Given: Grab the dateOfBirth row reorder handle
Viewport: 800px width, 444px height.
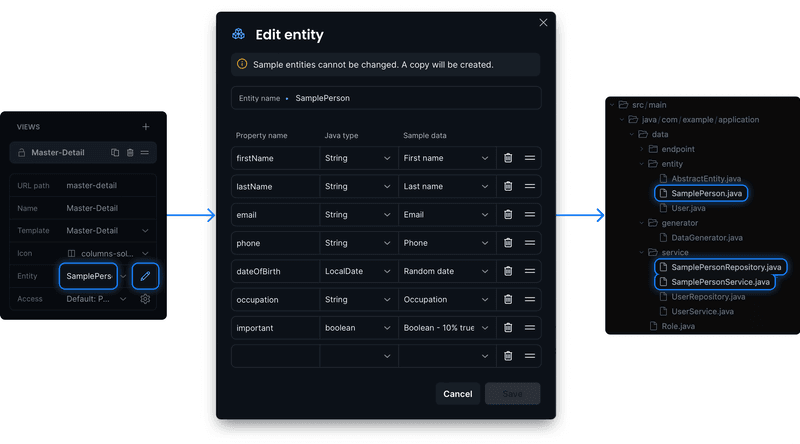Looking at the screenshot, I should pyautogui.click(x=530, y=271).
